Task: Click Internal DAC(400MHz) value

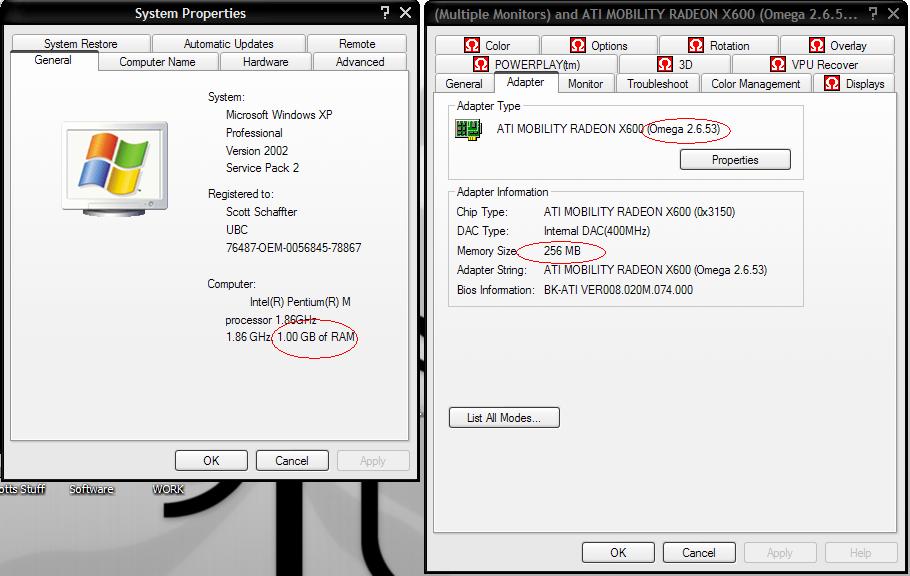Action: 597,231
